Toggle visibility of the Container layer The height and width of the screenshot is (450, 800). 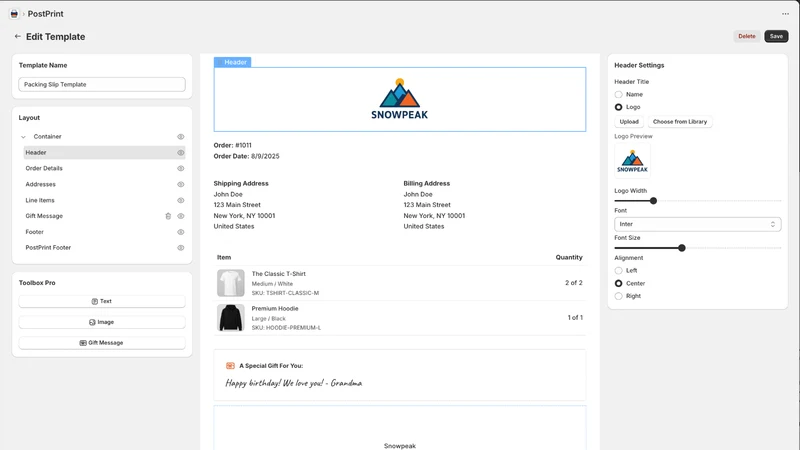pyautogui.click(x=181, y=137)
